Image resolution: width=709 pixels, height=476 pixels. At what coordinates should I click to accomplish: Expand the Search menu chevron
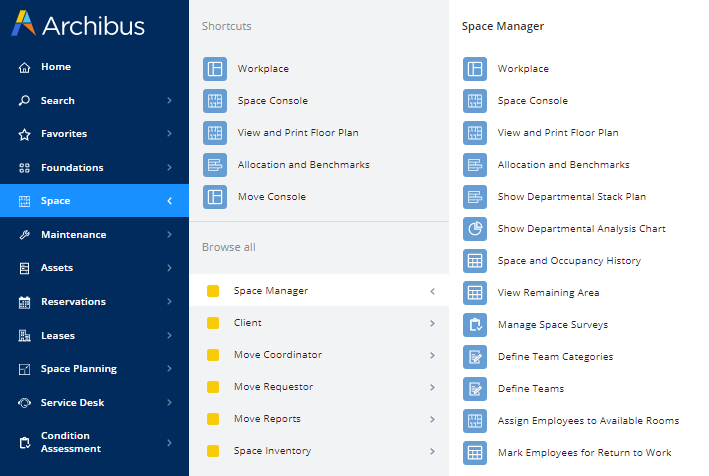point(169,101)
